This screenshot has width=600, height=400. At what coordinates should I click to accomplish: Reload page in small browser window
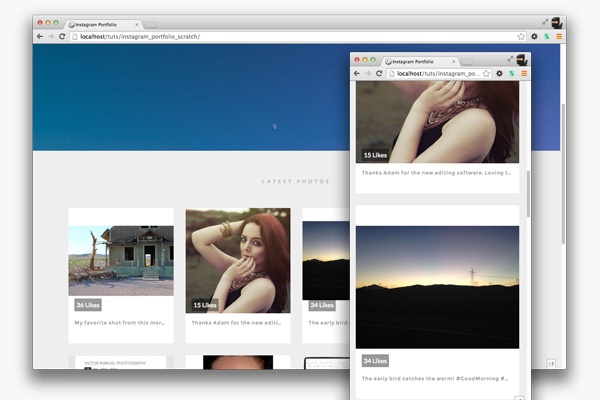tap(379, 73)
